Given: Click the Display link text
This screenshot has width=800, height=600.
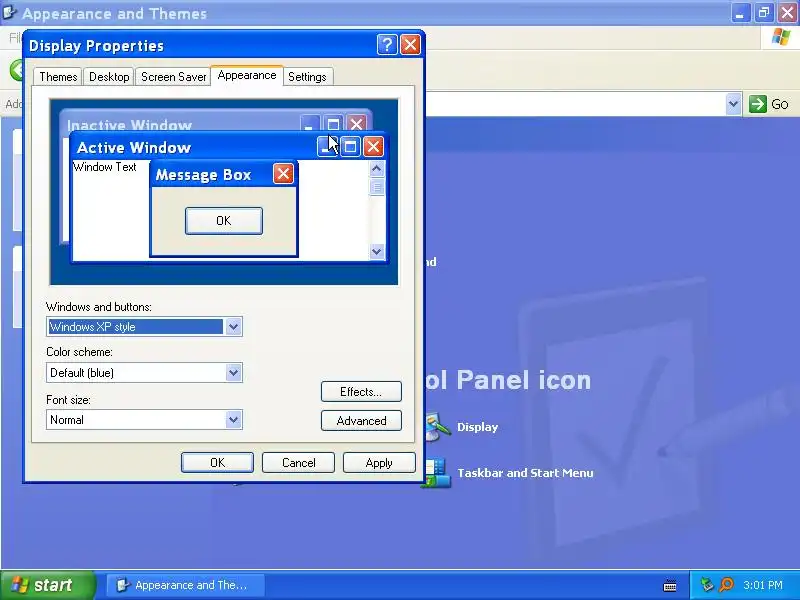Looking at the screenshot, I should (x=477, y=427).
